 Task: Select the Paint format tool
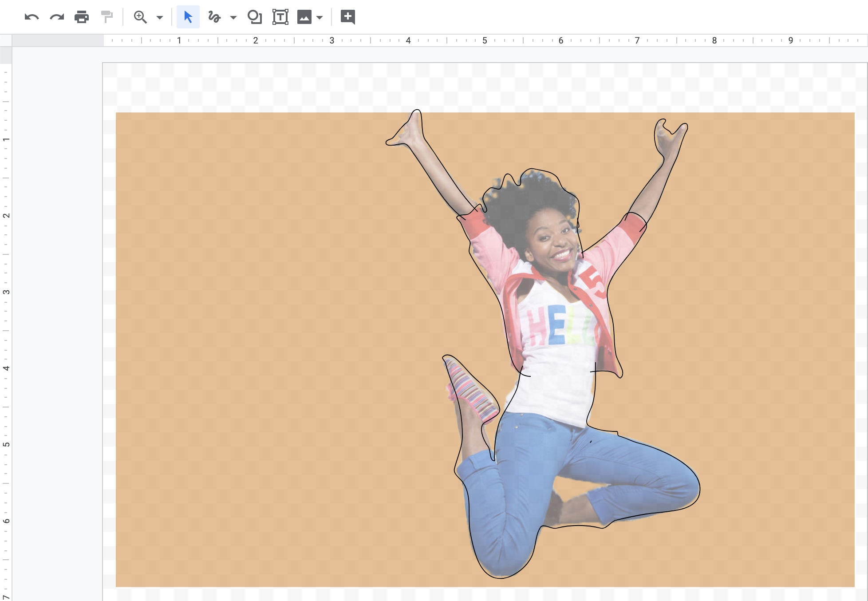coord(107,17)
